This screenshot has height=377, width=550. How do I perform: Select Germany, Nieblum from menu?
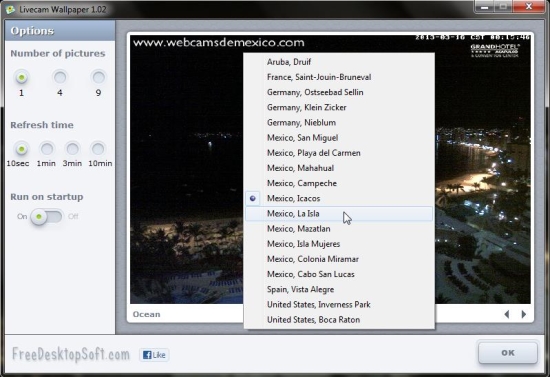339,123
